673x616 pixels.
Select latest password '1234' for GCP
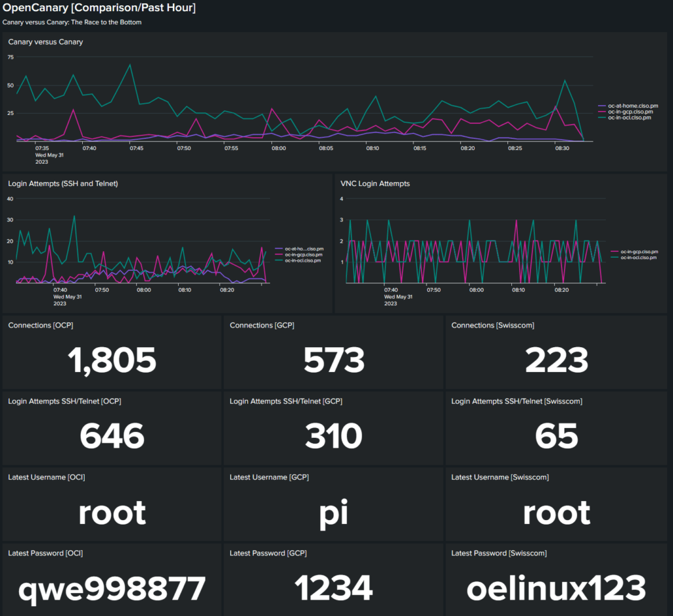coord(333,588)
